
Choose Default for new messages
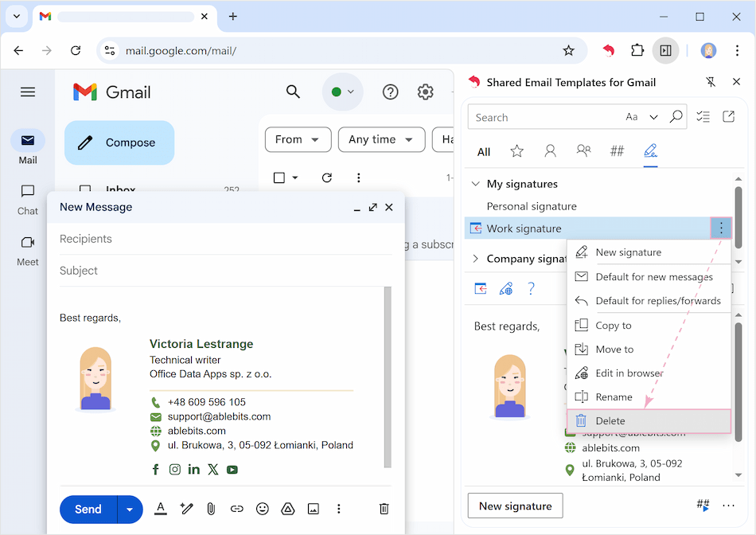pos(649,277)
